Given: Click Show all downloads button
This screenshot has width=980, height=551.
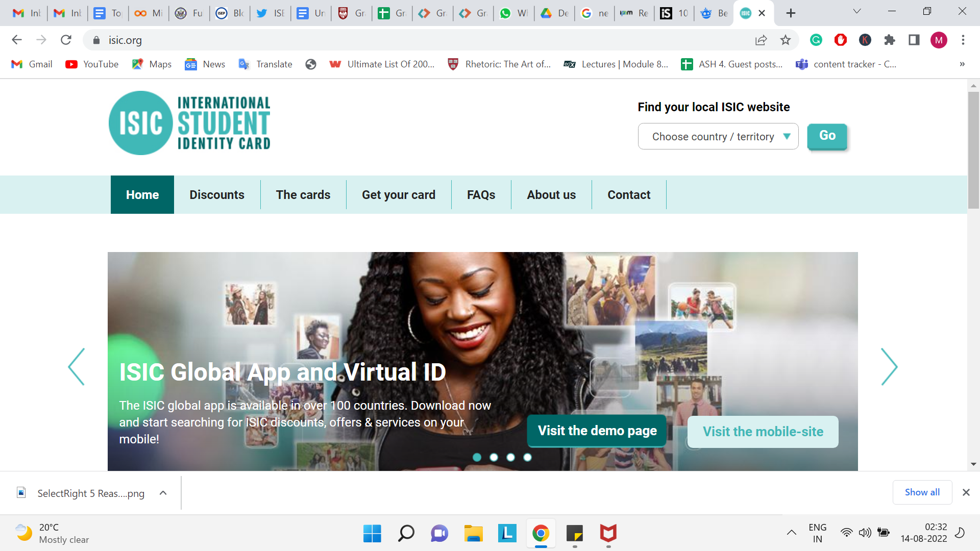Looking at the screenshot, I should pos(922,492).
